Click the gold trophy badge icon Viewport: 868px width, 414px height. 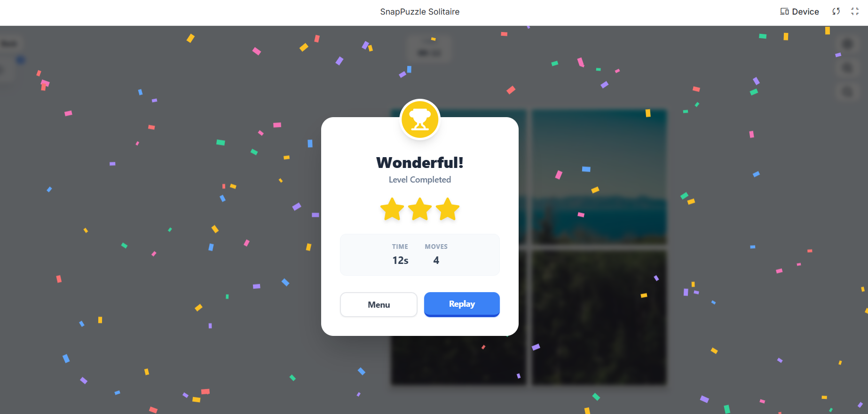tap(420, 119)
